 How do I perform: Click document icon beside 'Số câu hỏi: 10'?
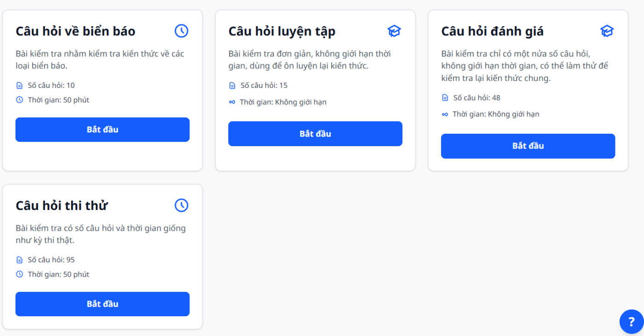[19, 85]
